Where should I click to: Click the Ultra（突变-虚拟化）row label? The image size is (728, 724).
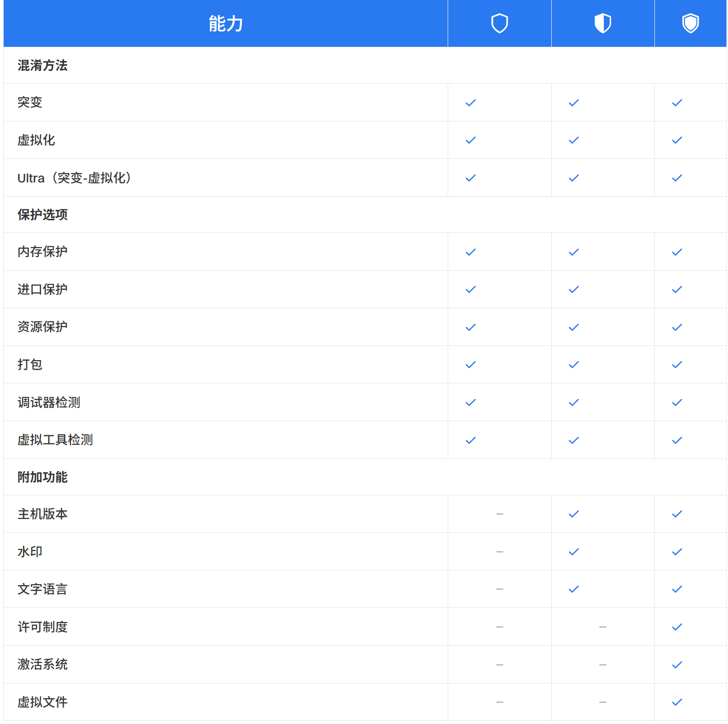pyautogui.click(x=74, y=178)
